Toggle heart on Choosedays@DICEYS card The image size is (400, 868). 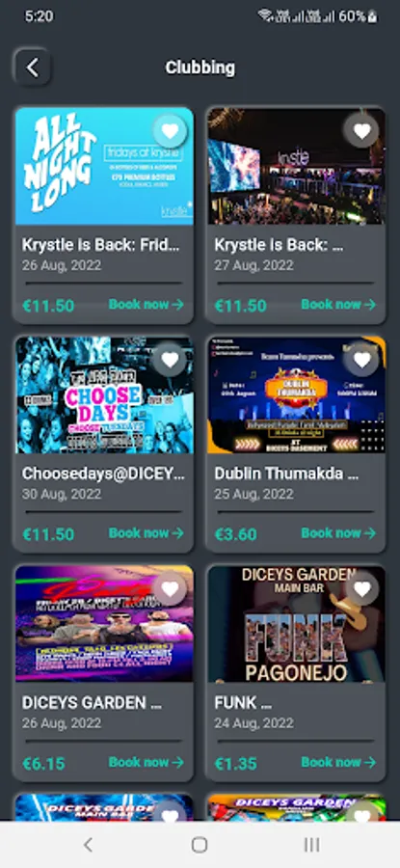[170, 360]
